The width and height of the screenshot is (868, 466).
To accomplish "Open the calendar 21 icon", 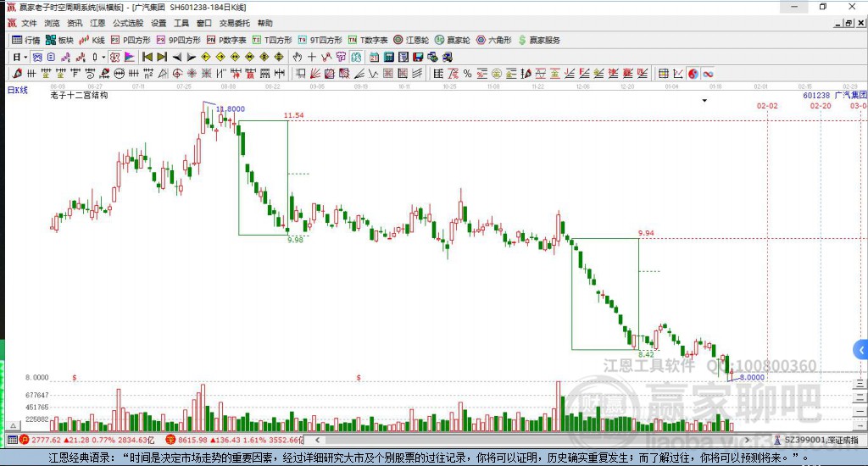I will click(x=374, y=57).
